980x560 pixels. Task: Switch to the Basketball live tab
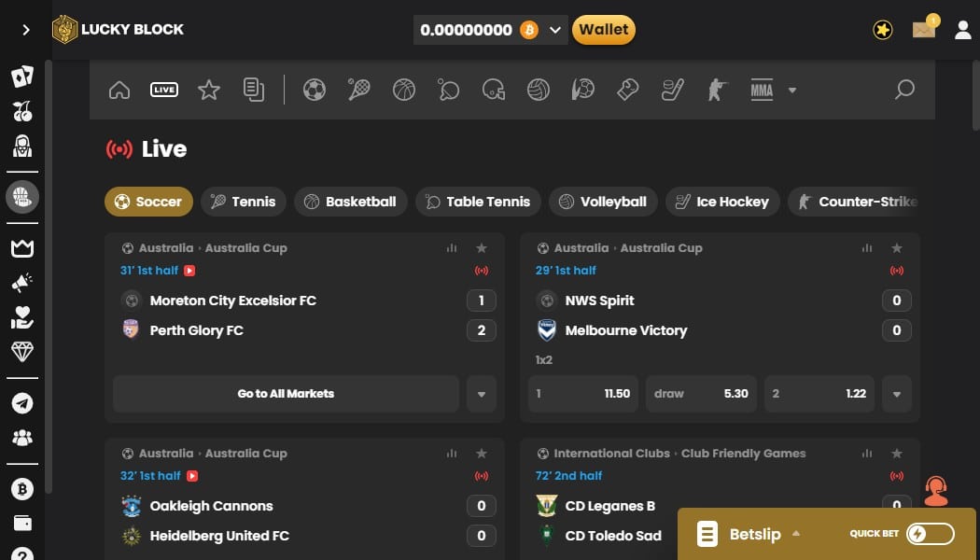(x=351, y=202)
